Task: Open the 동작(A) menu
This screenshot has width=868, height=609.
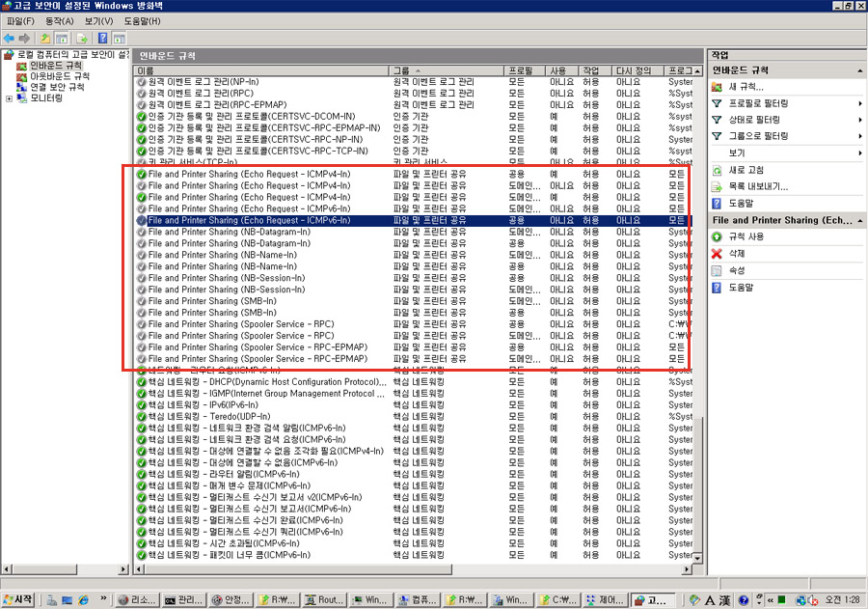Action: (59, 21)
